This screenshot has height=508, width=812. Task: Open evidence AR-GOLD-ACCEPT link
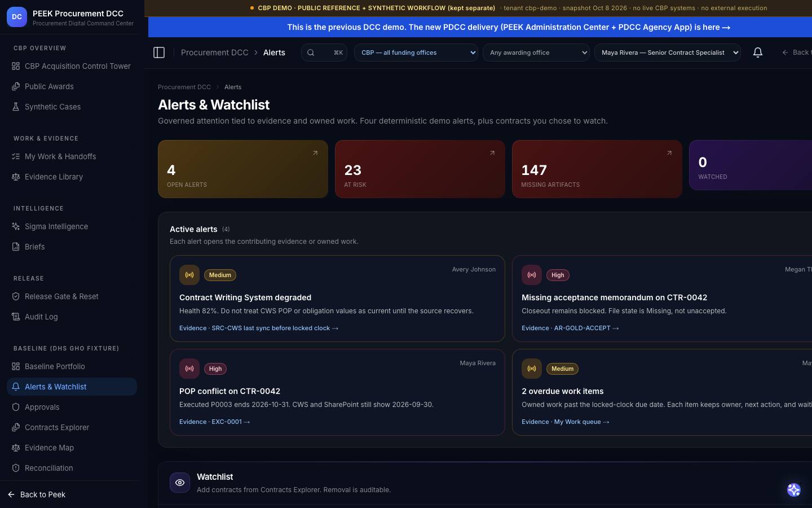click(x=570, y=328)
